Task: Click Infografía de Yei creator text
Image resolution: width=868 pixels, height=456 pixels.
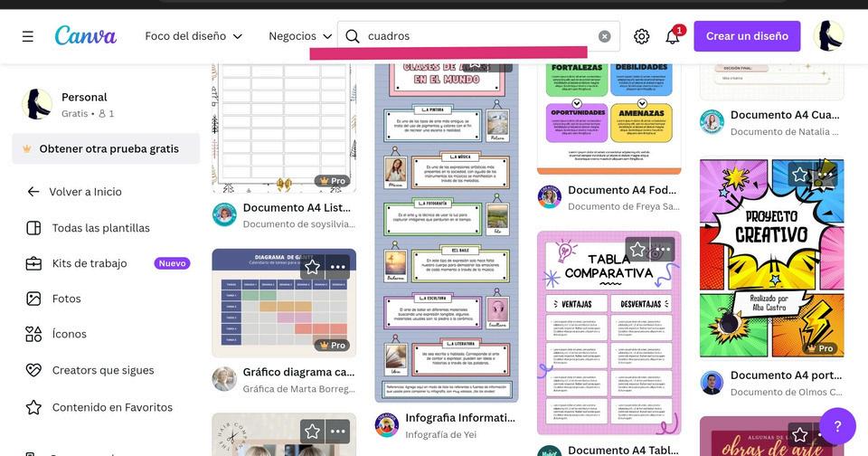Action: pyautogui.click(x=440, y=435)
